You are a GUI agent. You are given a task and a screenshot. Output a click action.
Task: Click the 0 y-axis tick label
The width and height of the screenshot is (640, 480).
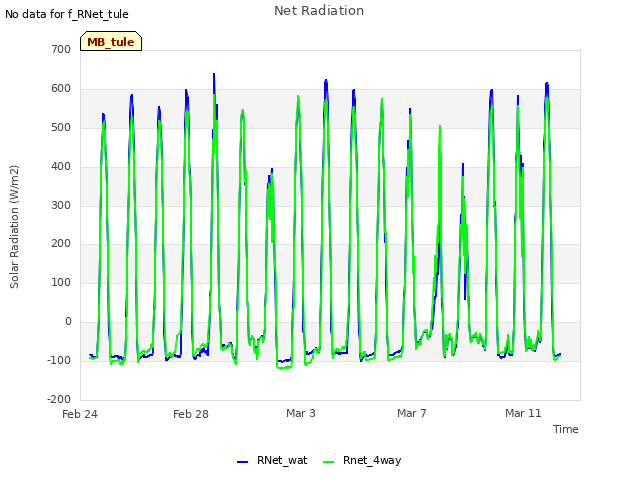(x=68, y=322)
